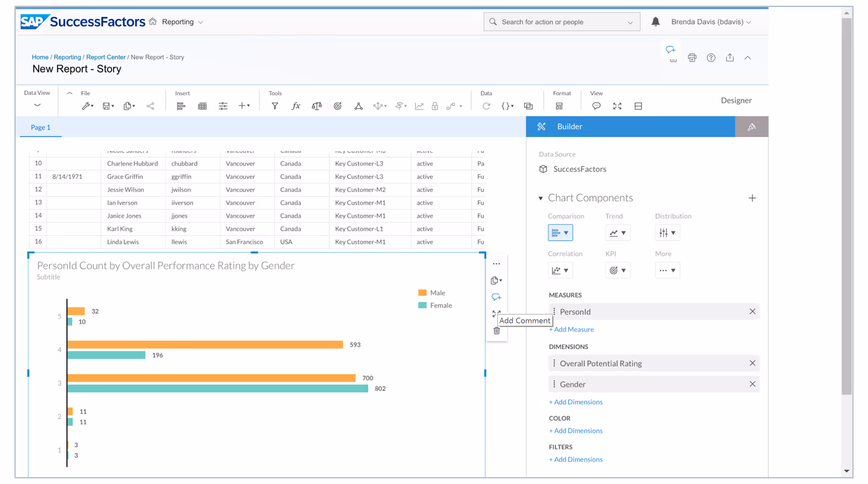
Task: Expand the Data View chevron
Action: click(x=37, y=105)
